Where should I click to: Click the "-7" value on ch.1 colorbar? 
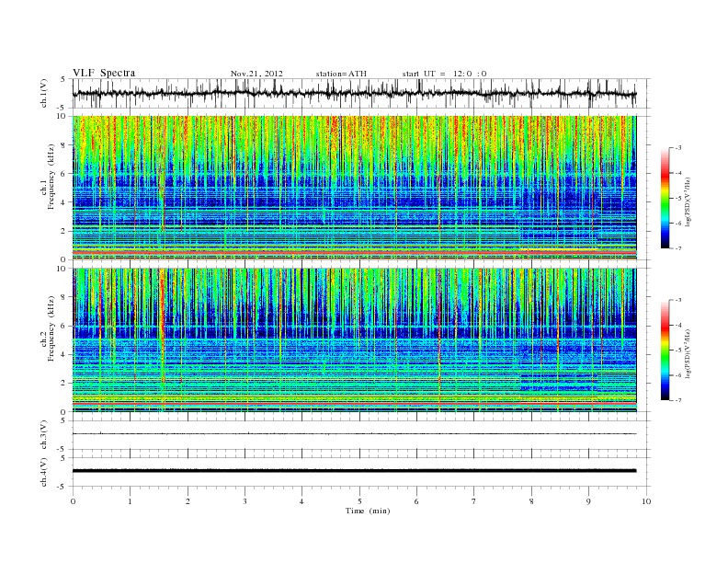678,248
